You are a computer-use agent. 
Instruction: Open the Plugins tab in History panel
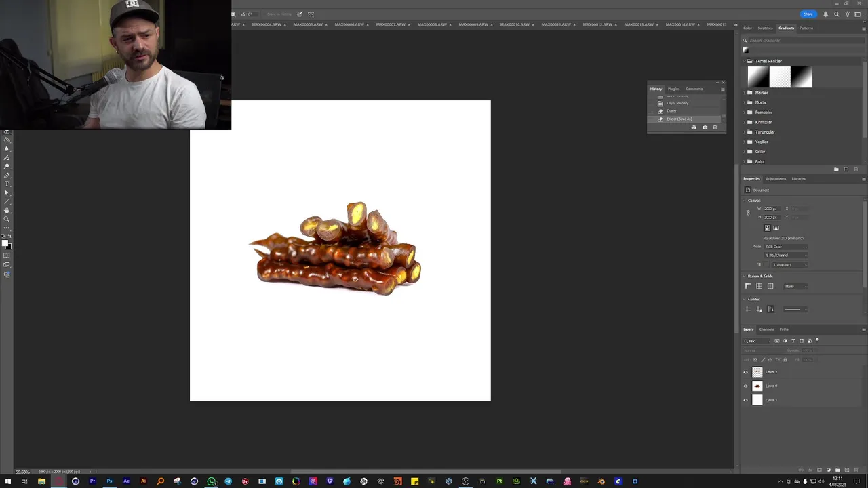coord(673,89)
